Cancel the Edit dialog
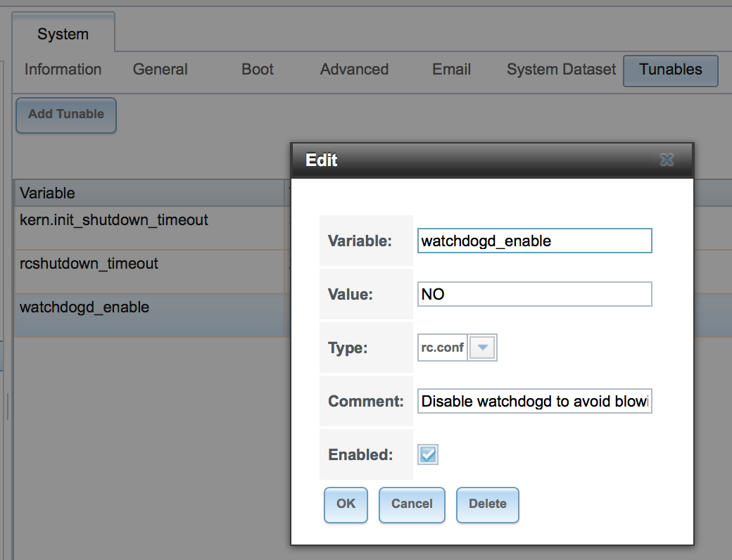 point(412,505)
